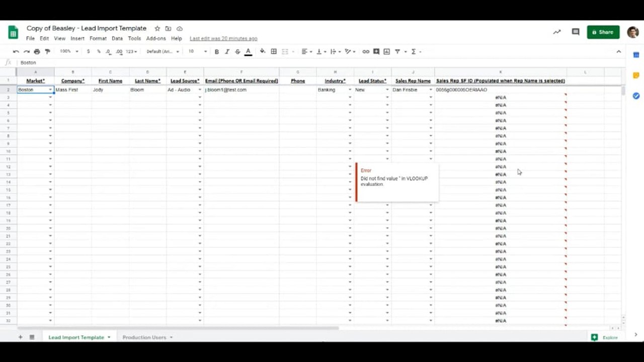644x362 pixels.
Task: Toggle Bold formatting
Action: tap(217, 51)
